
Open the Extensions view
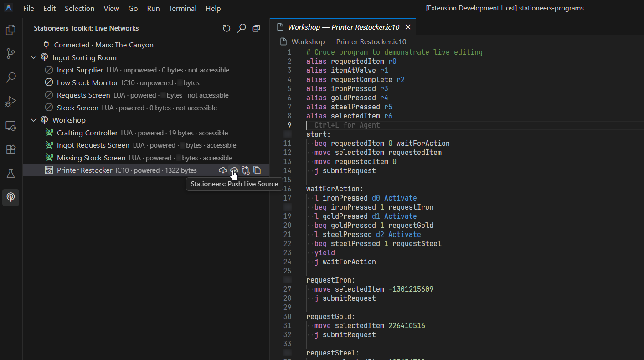[x=10, y=149]
